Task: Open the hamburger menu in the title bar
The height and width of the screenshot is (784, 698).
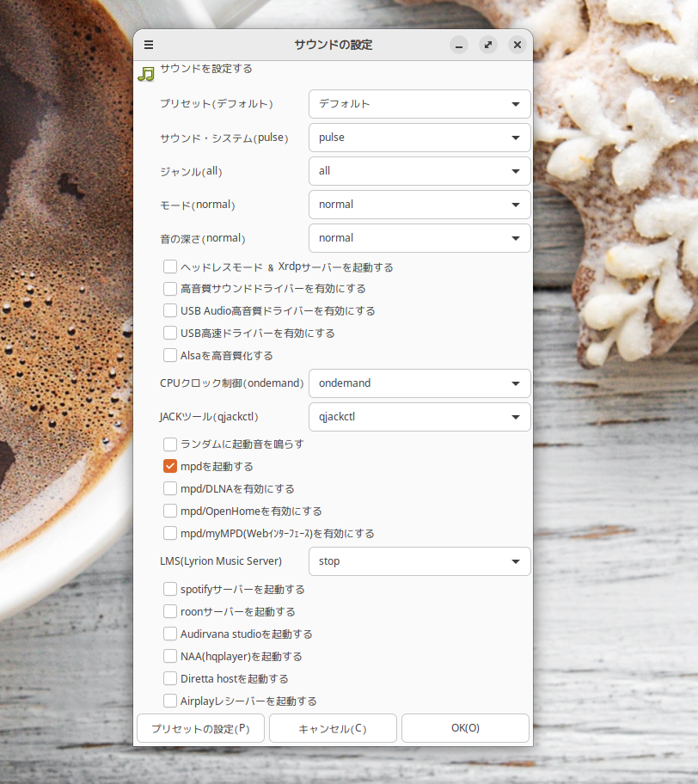Action: [149, 45]
